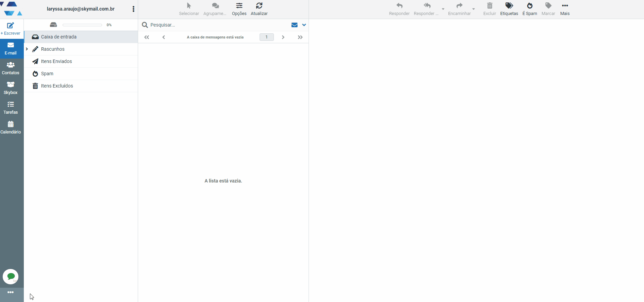Click the three dots below the chat bubble
Screen dimensions: 644x302
(11, 292)
